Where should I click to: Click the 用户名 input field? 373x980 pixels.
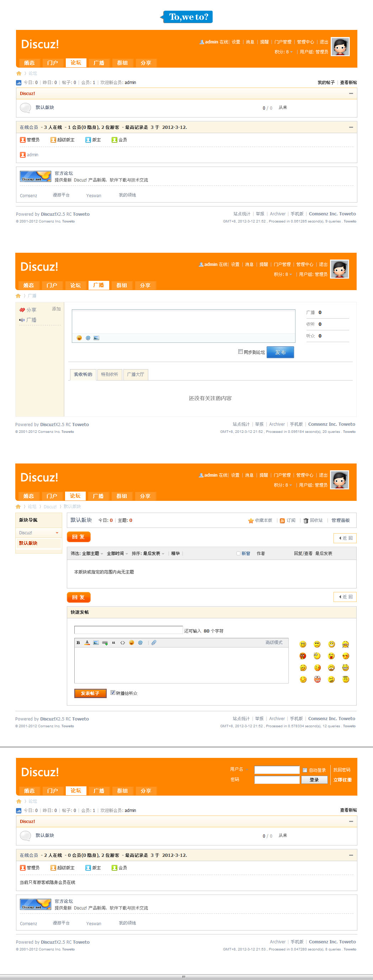pos(277,770)
